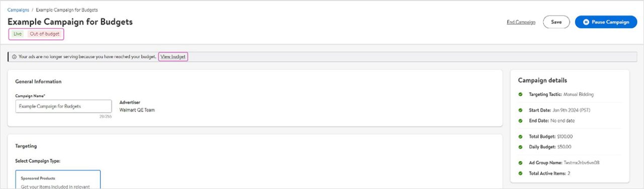Click green check icon beside Daily Budget
Image resolution: width=644 pixels, height=189 pixels.
point(520,147)
